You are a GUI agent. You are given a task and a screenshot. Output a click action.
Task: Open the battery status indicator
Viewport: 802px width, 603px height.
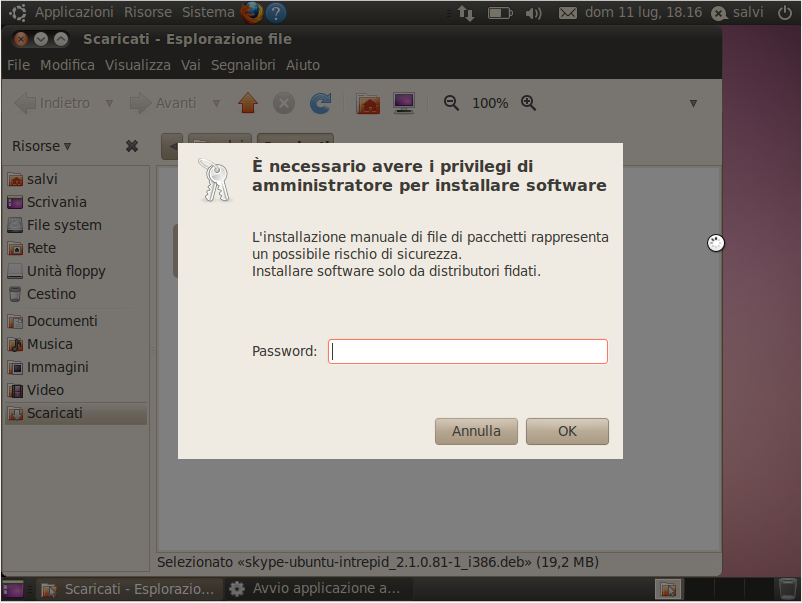(x=500, y=13)
